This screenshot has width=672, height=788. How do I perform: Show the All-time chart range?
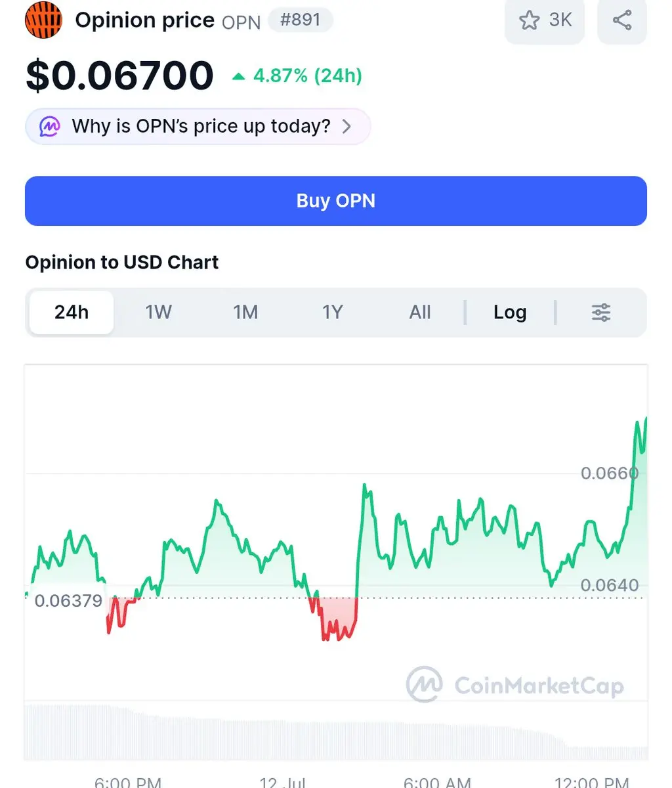tap(420, 313)
